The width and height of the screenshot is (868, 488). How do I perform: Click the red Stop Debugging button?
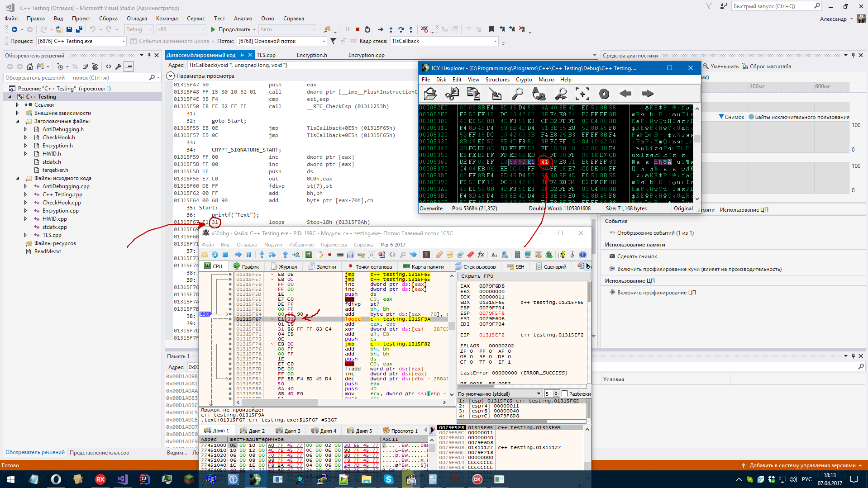point(358,29)
